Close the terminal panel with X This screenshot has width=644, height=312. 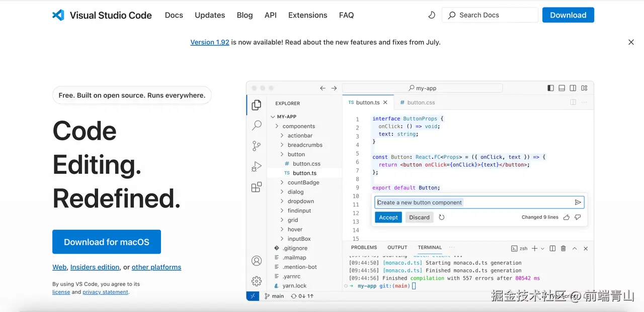[586, 248]
